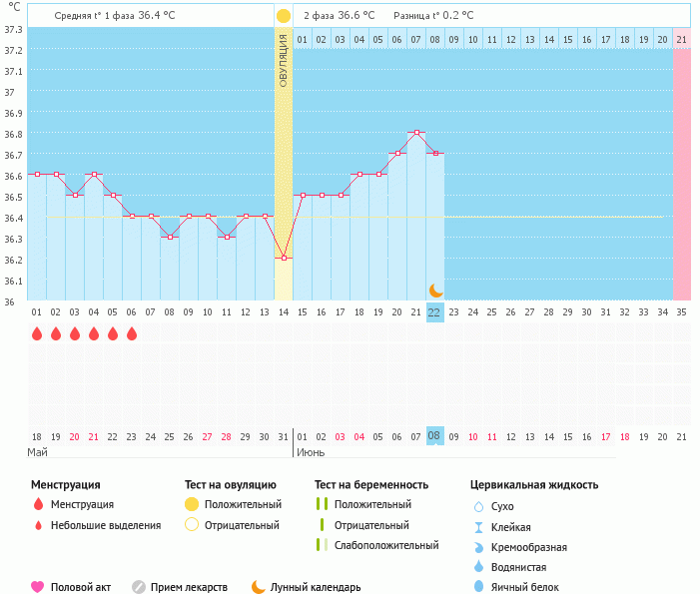Click the peak temperature point at day 21
Screen dimensions: 700x594
(x=416, y=132)
